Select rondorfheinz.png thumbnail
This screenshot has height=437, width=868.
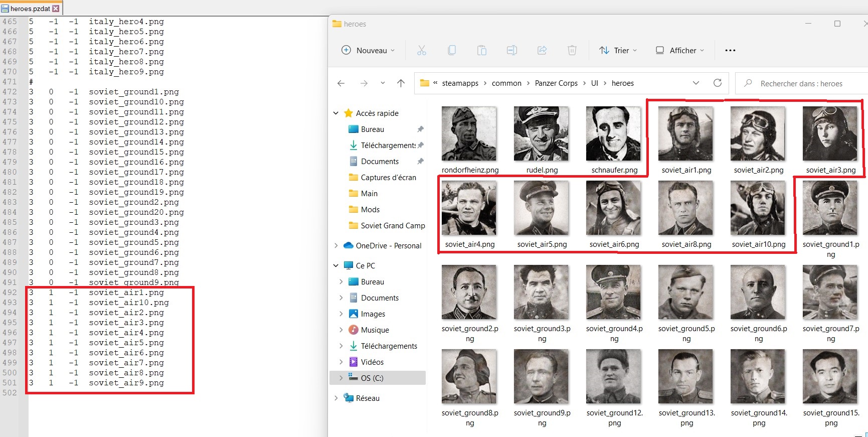tap(469, 133)
